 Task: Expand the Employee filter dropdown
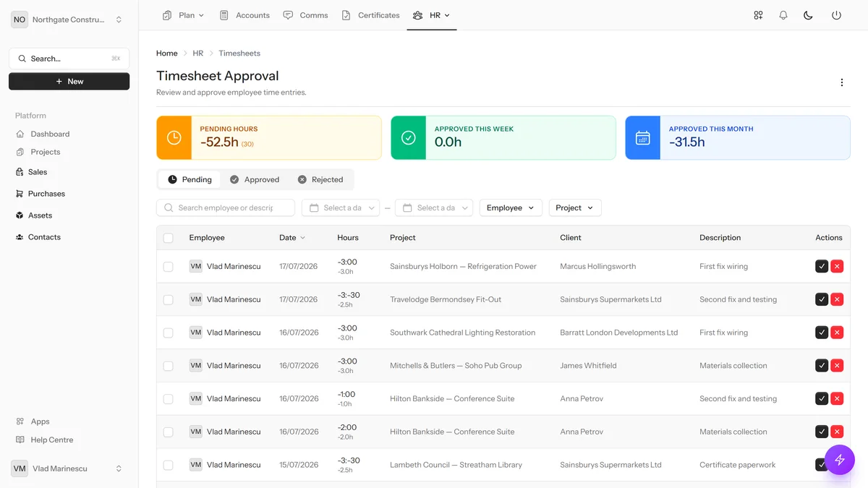(x=511, y=207)
